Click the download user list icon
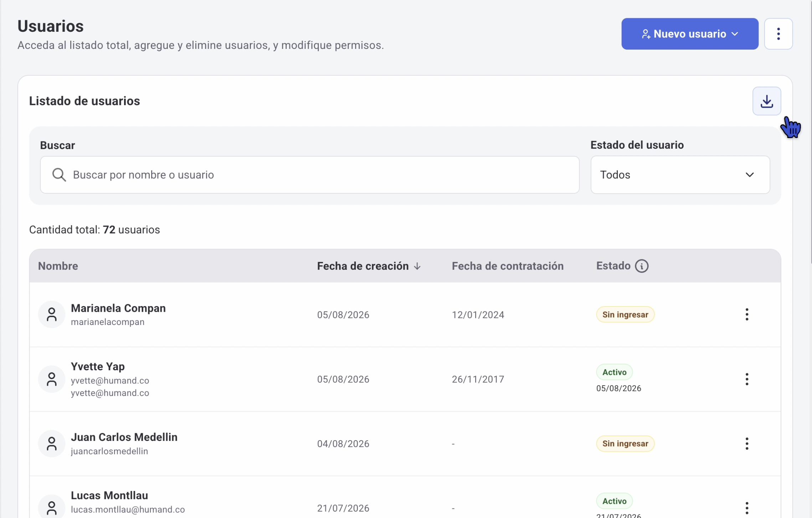This screenshot has height=518, width=812. click(766, 101)
